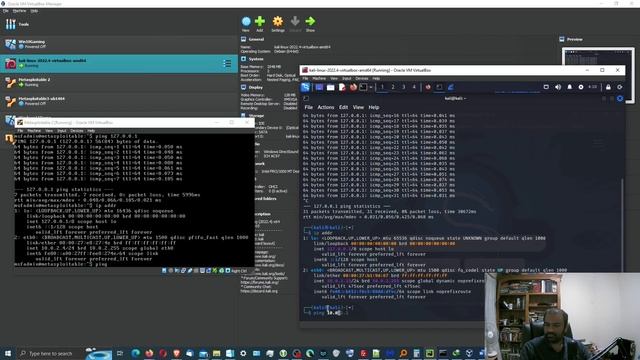Open Windows Settings gear on taskbar

243,353
